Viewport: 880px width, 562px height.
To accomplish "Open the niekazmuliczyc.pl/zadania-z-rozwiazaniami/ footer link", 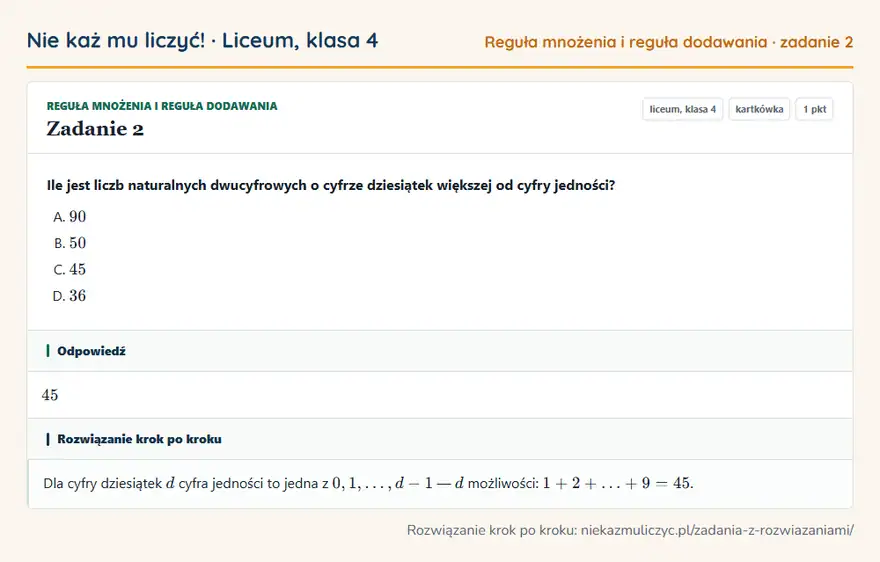I will [717, 531].
